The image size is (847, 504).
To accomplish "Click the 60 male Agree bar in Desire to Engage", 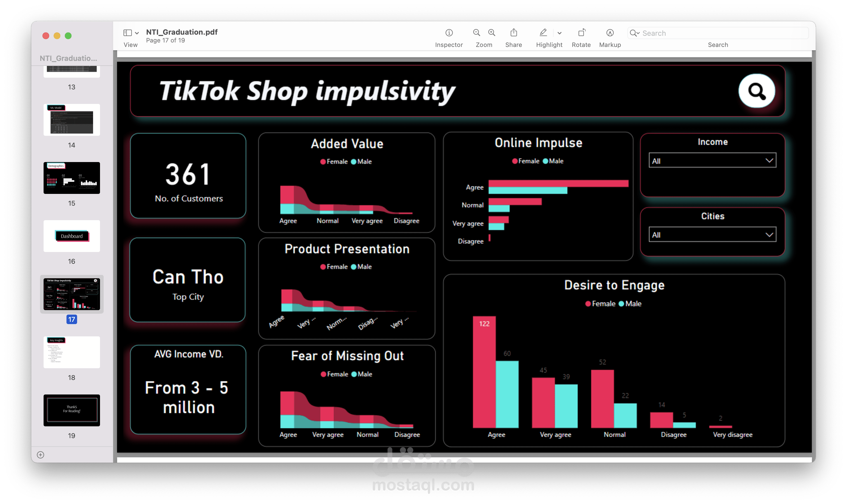I will (x=507, y=394).
